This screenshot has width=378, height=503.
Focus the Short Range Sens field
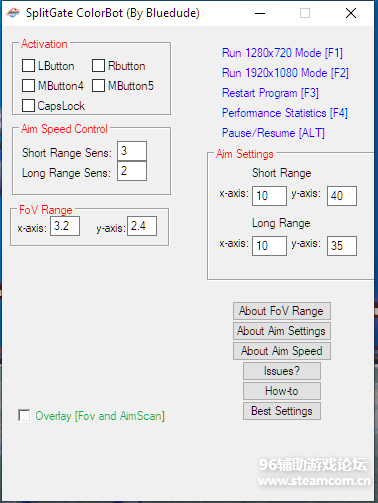click(x=132, y=151)
